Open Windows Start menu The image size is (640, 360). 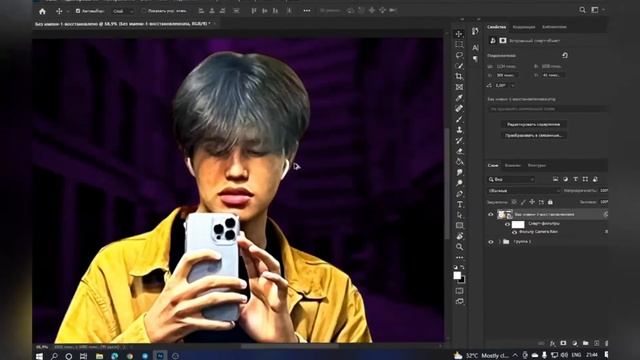(40, 356)
